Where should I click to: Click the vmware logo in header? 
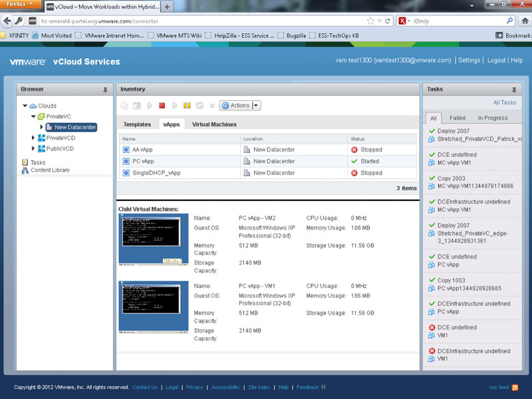coord(27,62)
